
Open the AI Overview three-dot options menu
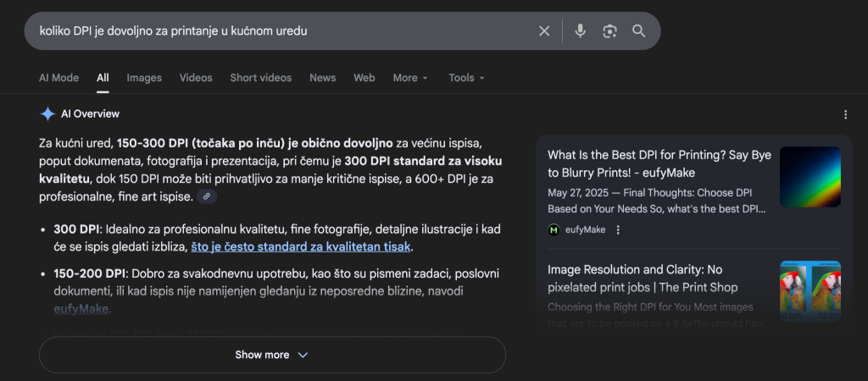point(844,114)
